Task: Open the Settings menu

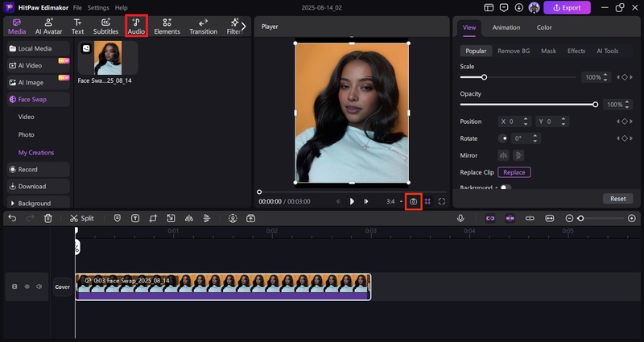Action: (98, 7)
